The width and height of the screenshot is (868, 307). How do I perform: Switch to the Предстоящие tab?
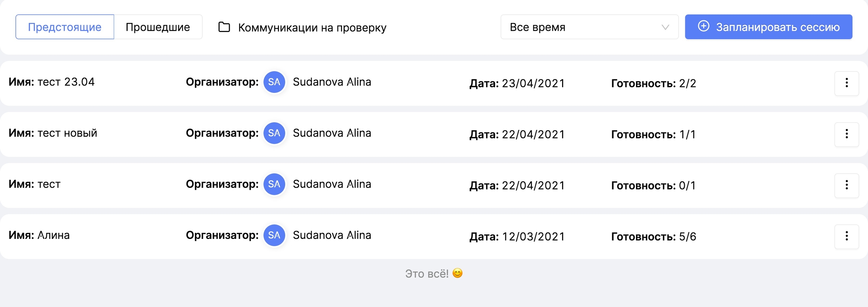pos(64,27)
